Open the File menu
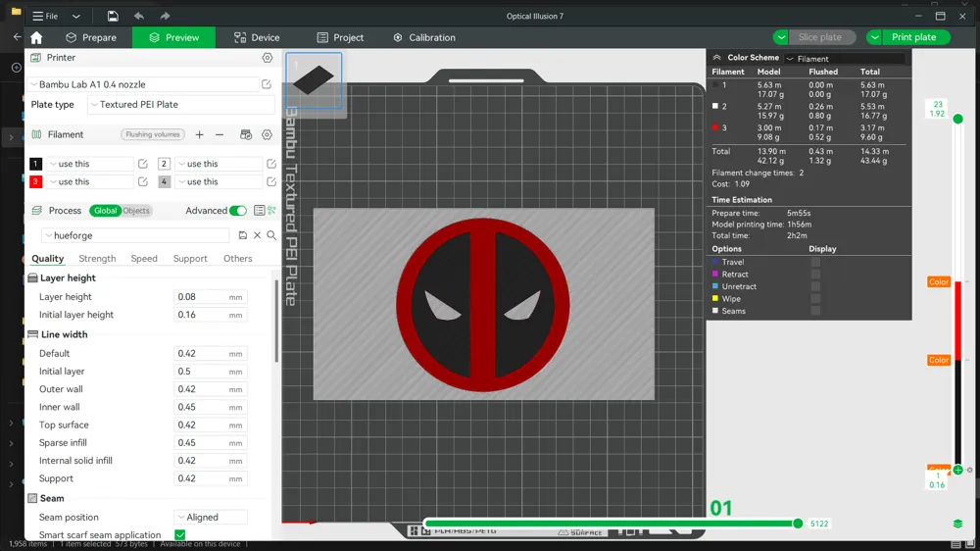 [x=46, y=17]
